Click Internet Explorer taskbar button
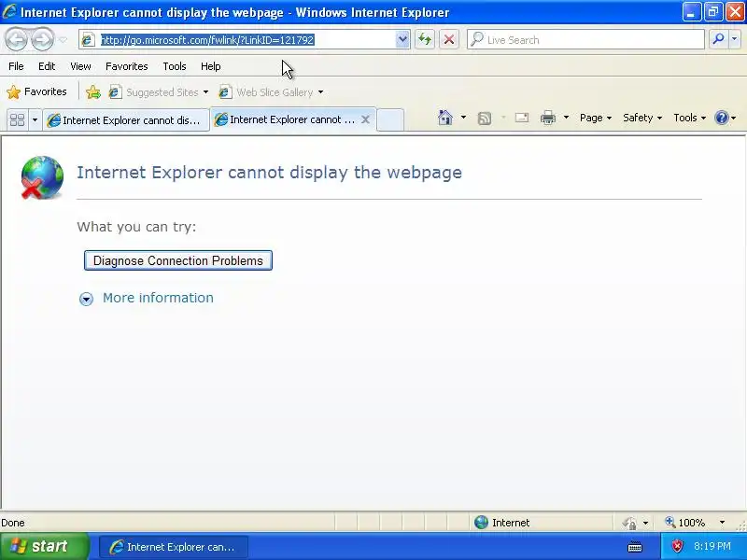 174,547
